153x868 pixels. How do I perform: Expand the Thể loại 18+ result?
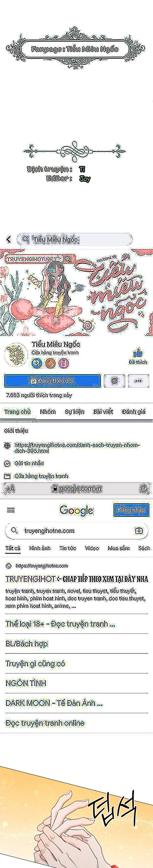tap(61, 624)
